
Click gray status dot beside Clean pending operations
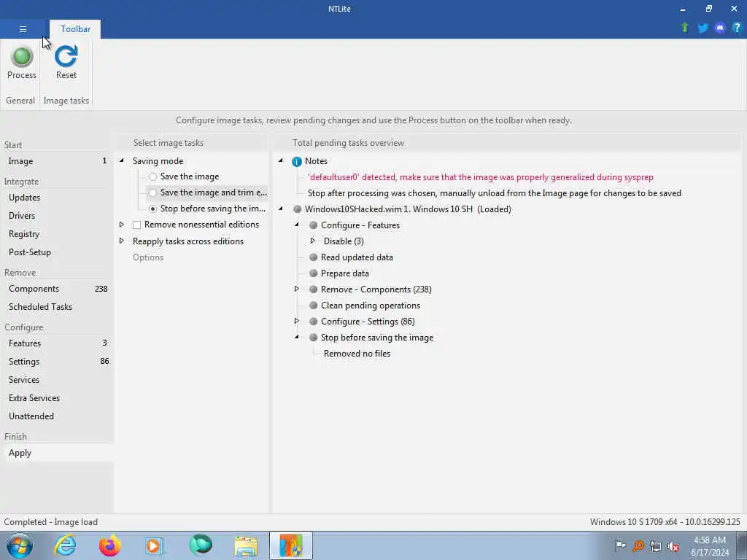[313, 306]
